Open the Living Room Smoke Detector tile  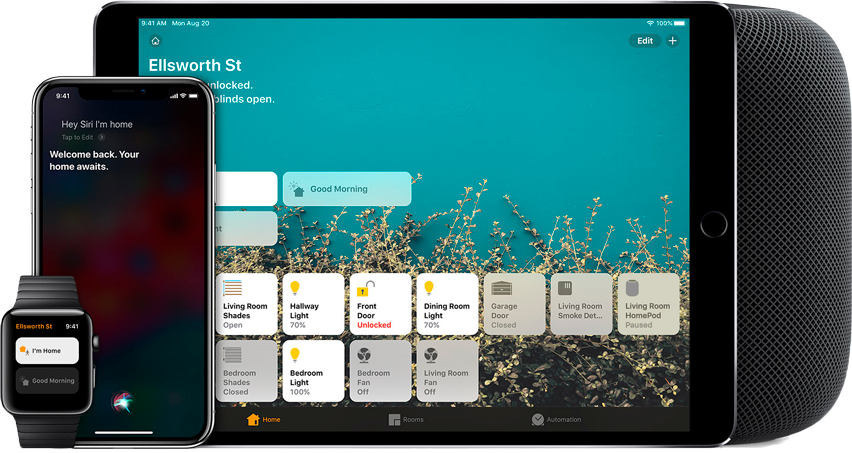click(x=581, y=304)
